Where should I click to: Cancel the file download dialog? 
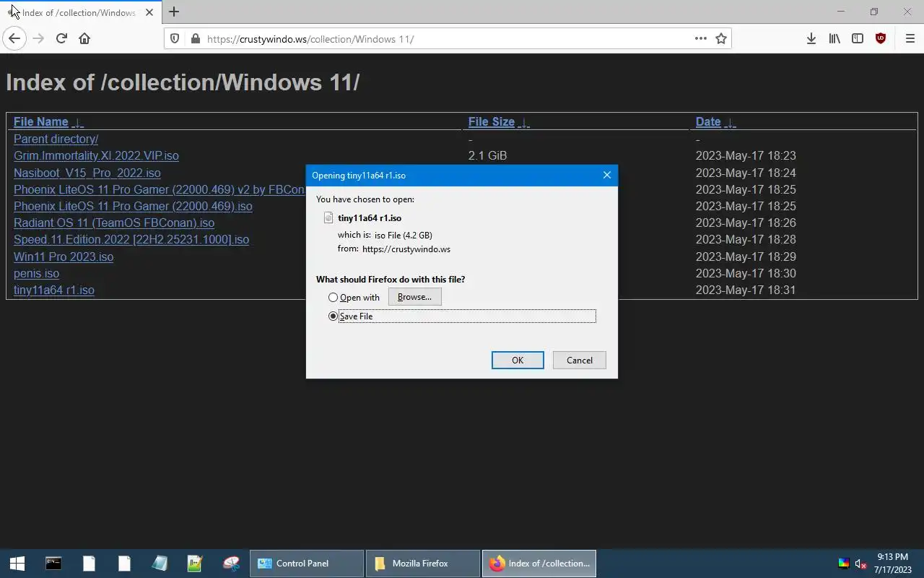tap(580, 360)
